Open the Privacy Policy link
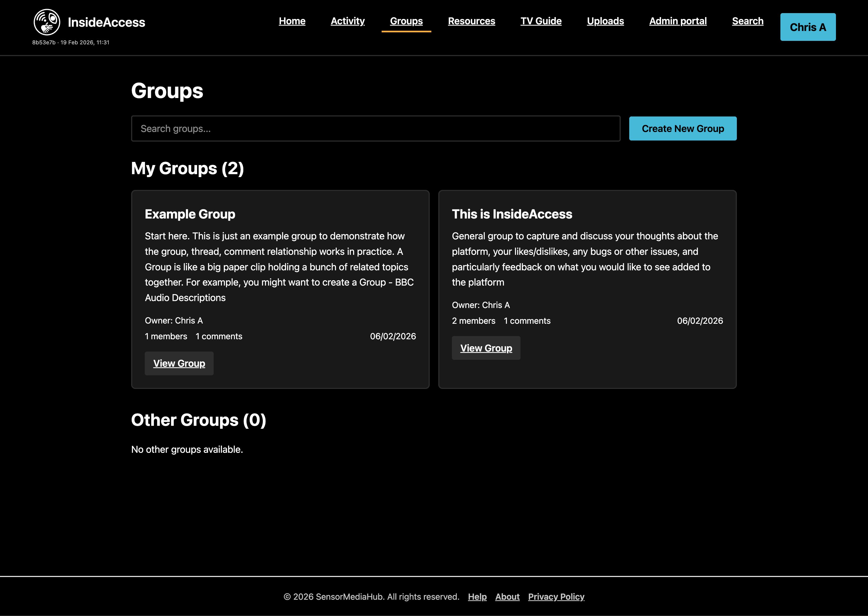Viewport: 868px width, 616px height. (556, 596)
